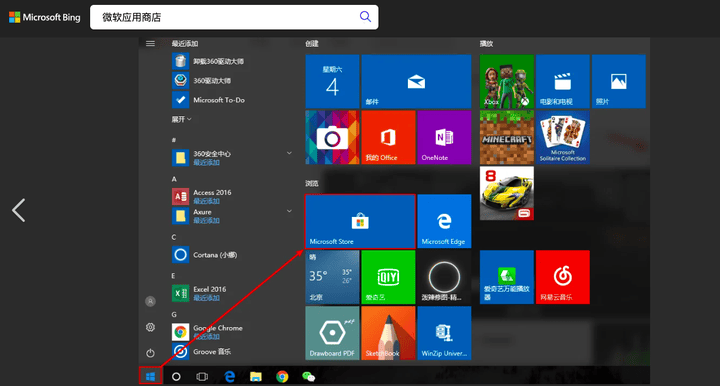
Task: Open the Minecraft tile
Action: point(507,137)
